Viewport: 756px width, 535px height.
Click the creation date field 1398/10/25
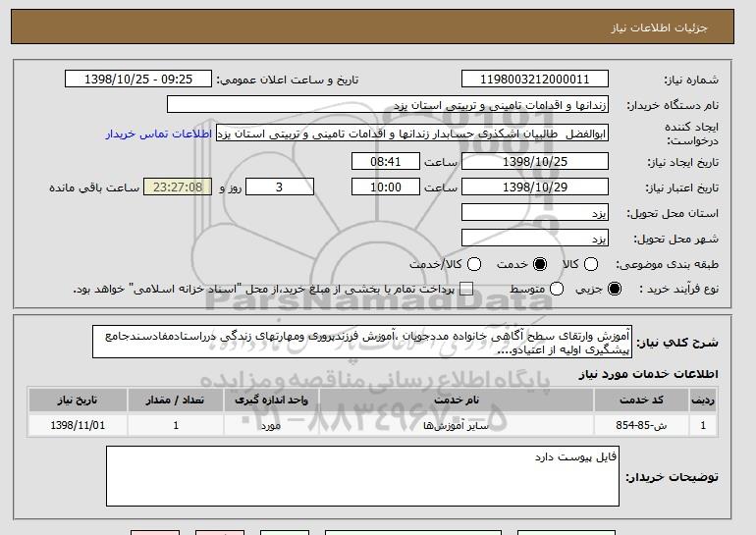pos(535,161)
